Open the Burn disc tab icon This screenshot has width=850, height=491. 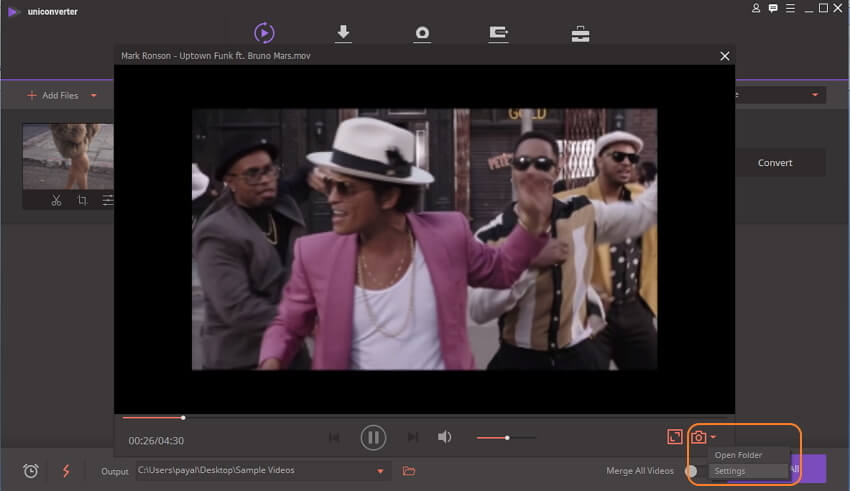coord(422,34)
